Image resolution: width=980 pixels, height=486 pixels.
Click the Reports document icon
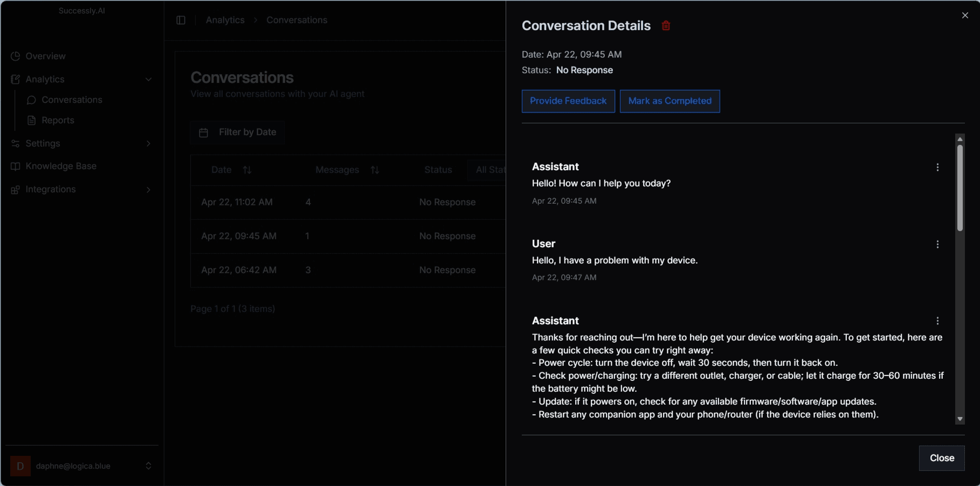(x=32, y=121)
